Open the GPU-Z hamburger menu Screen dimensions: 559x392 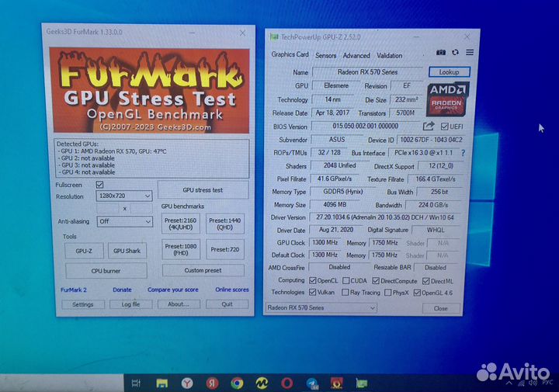point(470,52)
